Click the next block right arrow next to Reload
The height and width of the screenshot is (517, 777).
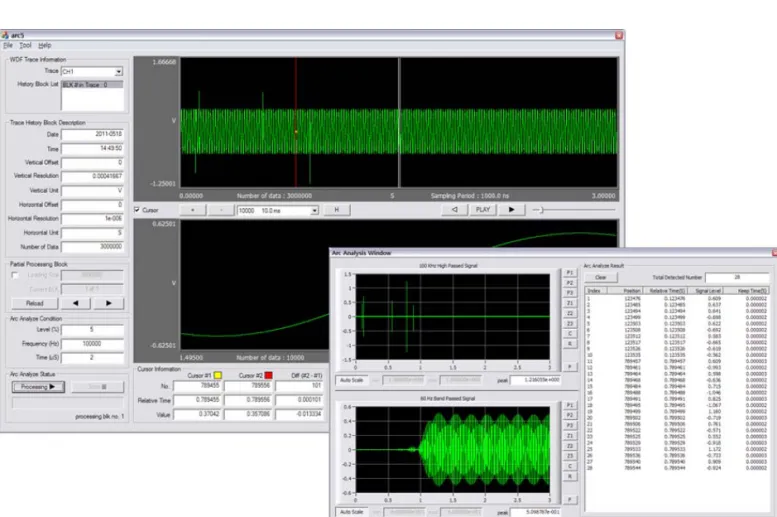pos(109,303)
